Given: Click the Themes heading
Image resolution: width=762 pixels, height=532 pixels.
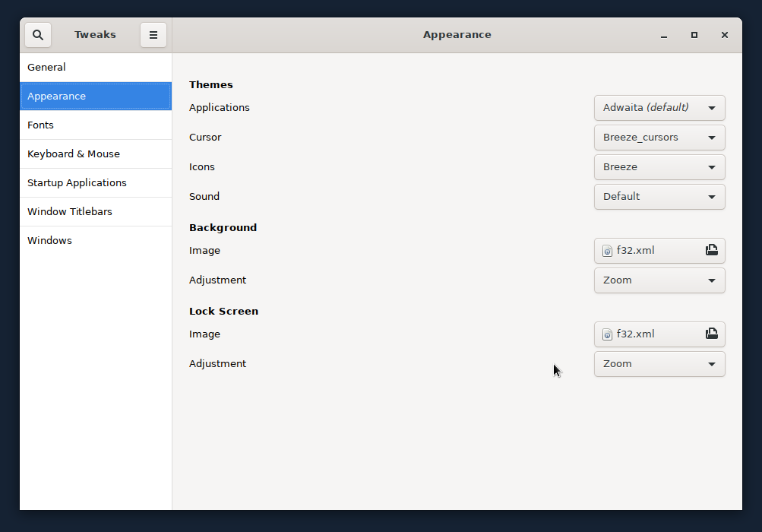Looking at the screenshot, I should point(211,84).
